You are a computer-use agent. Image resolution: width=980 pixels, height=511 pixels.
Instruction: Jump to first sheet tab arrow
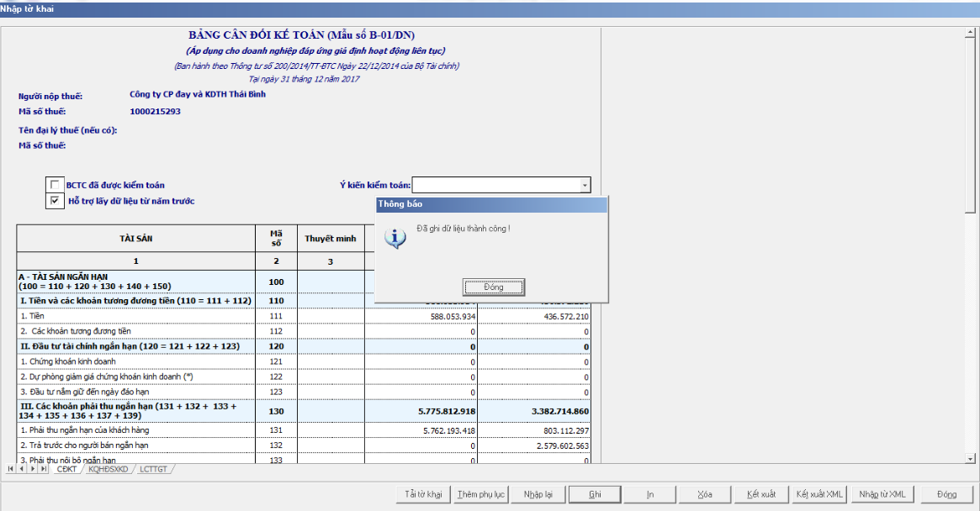tap(12, 469)
